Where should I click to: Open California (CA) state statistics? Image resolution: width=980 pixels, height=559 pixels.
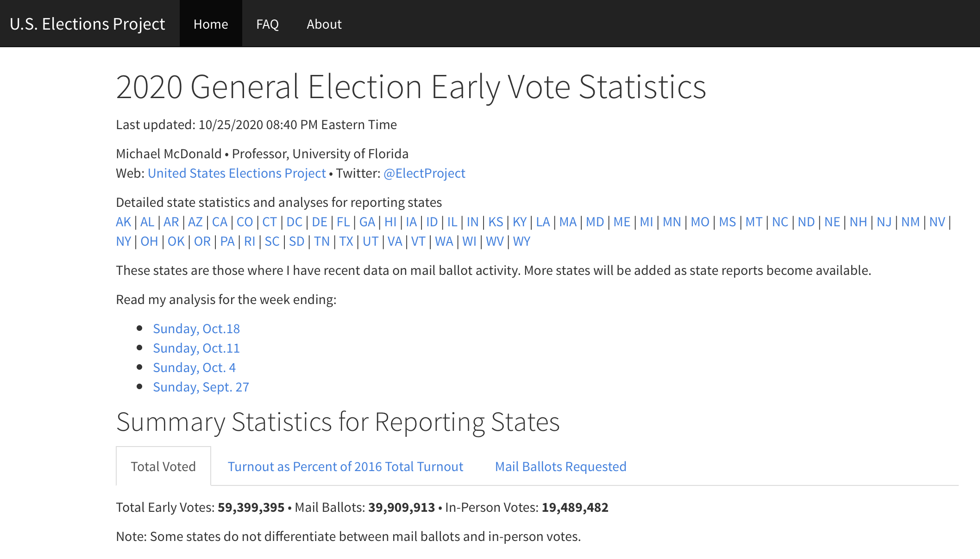coord(220,222)
